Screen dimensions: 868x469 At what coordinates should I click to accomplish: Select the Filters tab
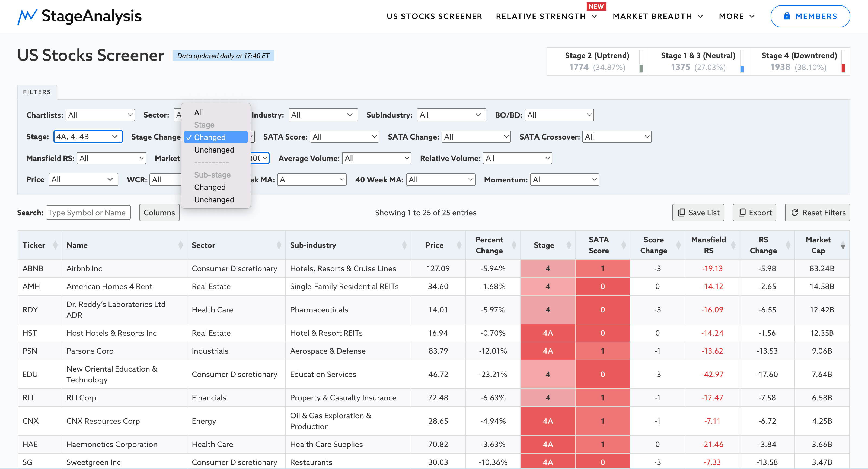click(x=37, y=92)
